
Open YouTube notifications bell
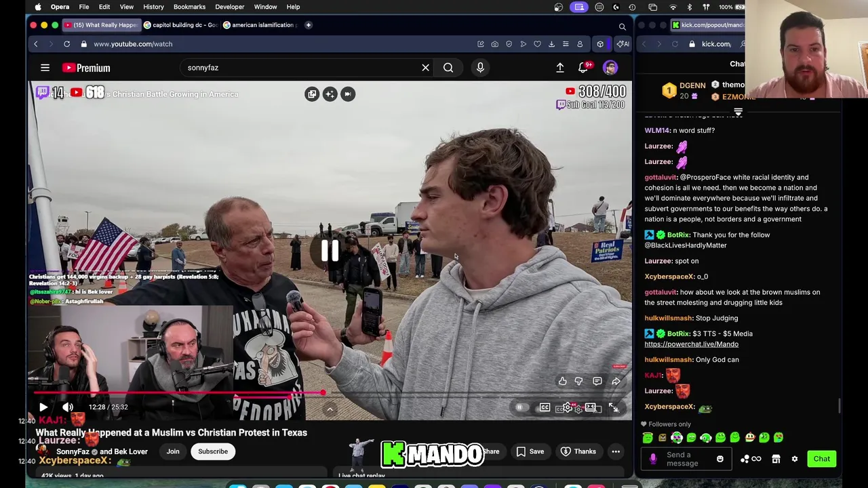[583, 68]
